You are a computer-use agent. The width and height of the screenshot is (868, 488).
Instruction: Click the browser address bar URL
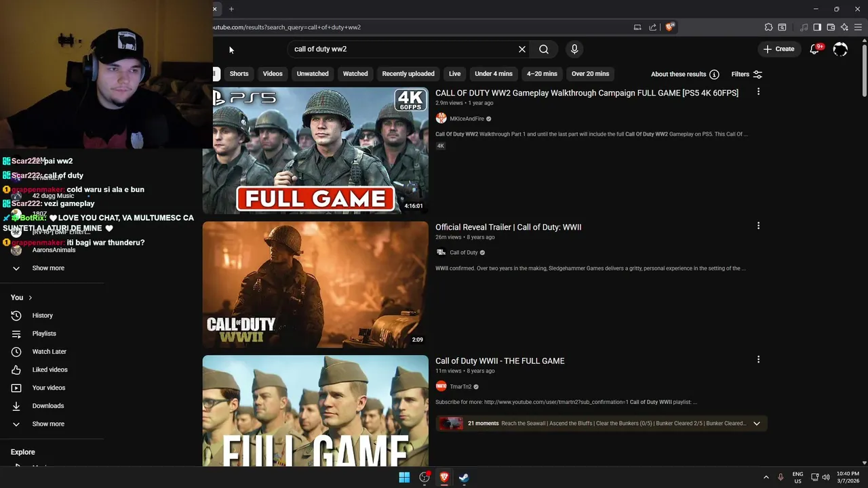(286, 27)
